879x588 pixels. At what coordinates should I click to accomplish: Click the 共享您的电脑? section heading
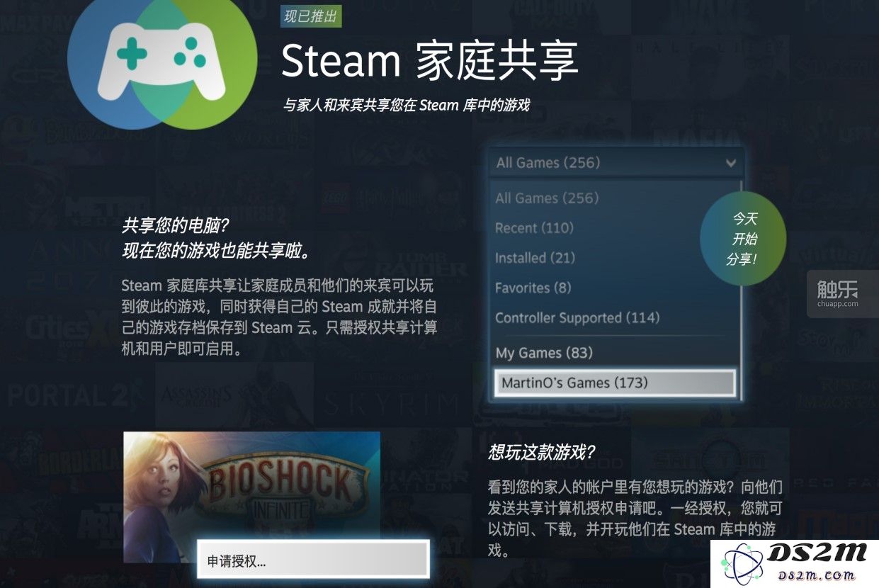[176, 225]
